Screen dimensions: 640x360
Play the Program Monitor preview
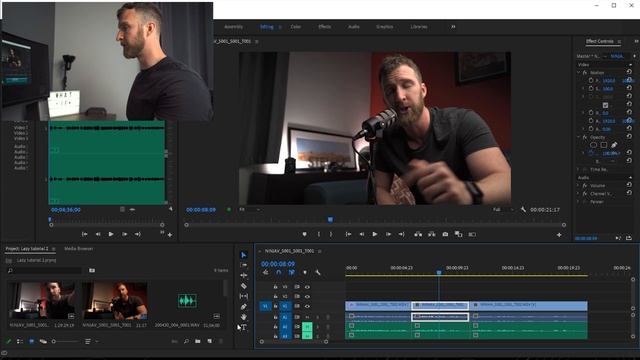click(375, 234)
